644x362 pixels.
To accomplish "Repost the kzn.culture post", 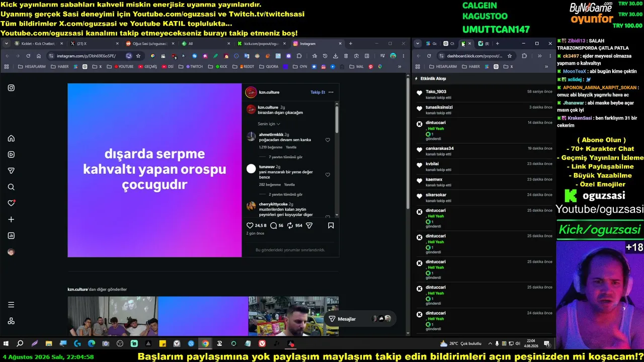I will 290,225.
